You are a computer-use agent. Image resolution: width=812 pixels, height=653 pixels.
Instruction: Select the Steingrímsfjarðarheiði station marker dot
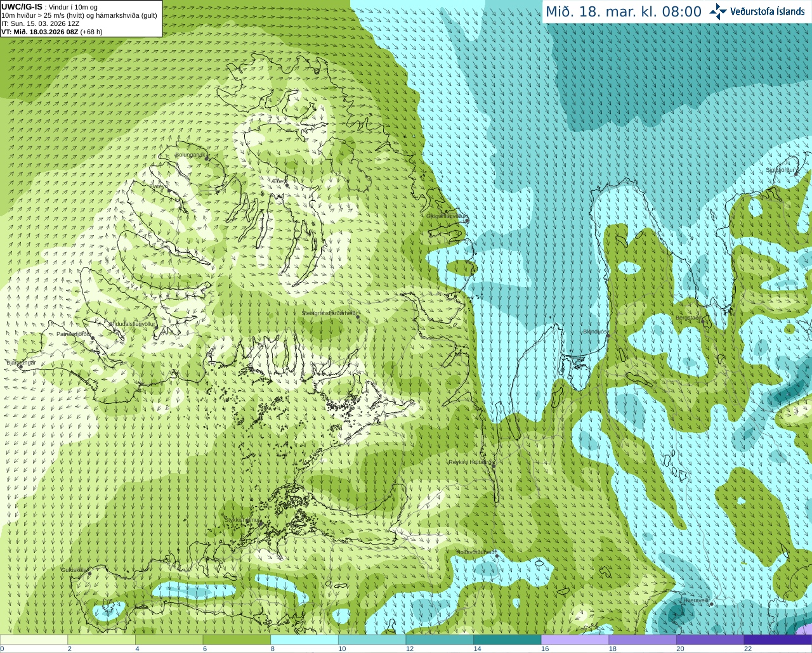point(358,317)
